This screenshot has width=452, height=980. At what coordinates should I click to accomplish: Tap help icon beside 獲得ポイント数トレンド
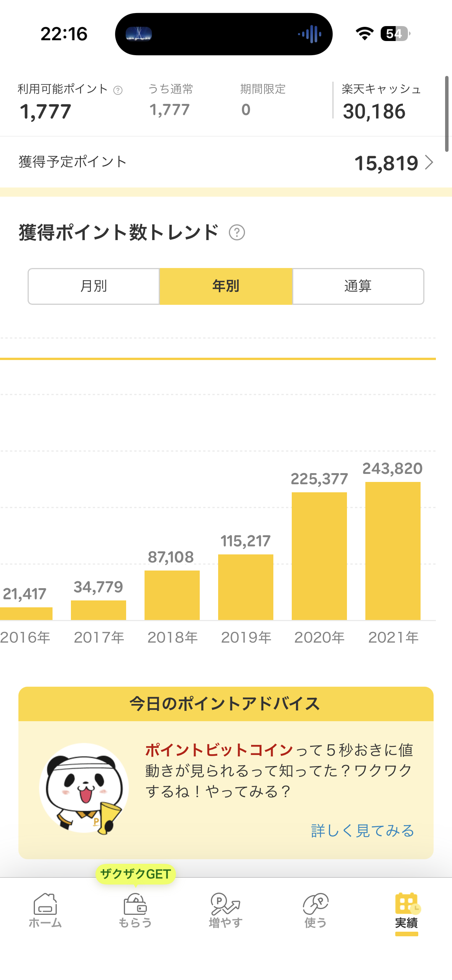237,232
